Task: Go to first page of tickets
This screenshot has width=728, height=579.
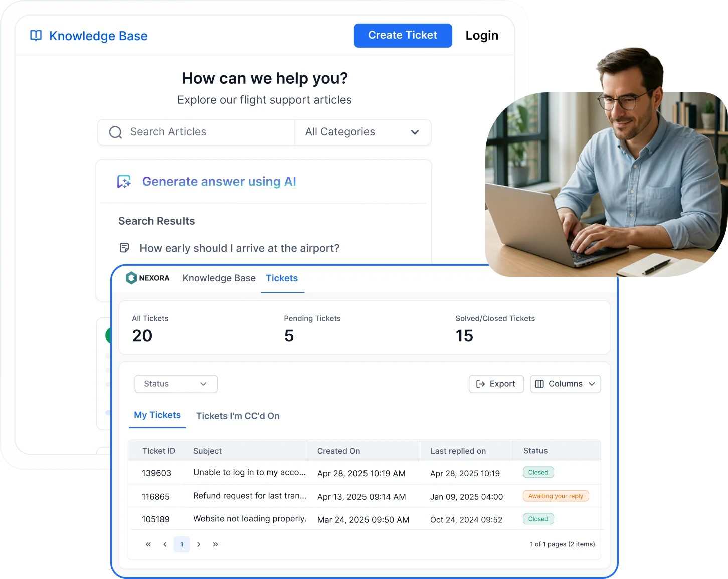Action: [148, 544]
